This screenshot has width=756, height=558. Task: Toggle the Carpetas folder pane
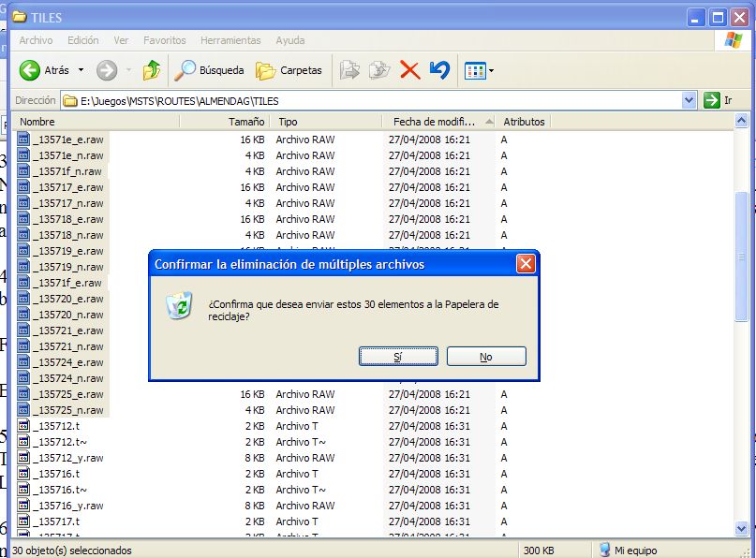(289, 70)
